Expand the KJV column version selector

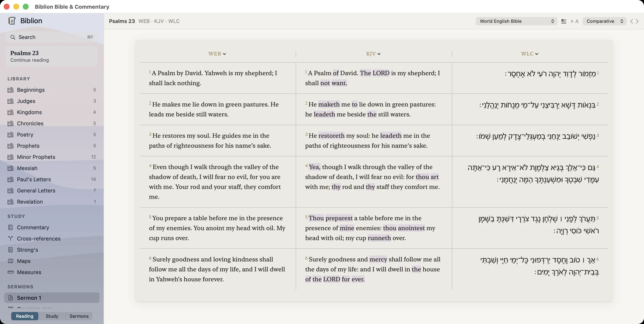coord(373,54)
